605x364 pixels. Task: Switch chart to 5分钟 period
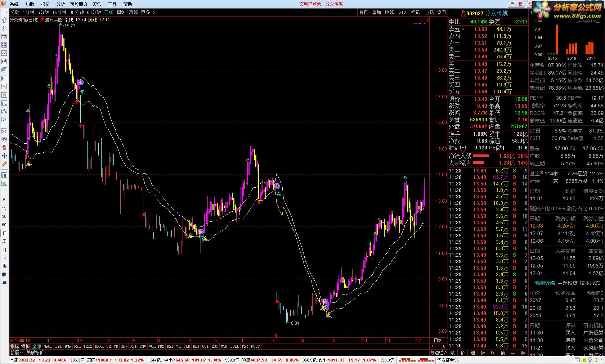coord(43,12)
